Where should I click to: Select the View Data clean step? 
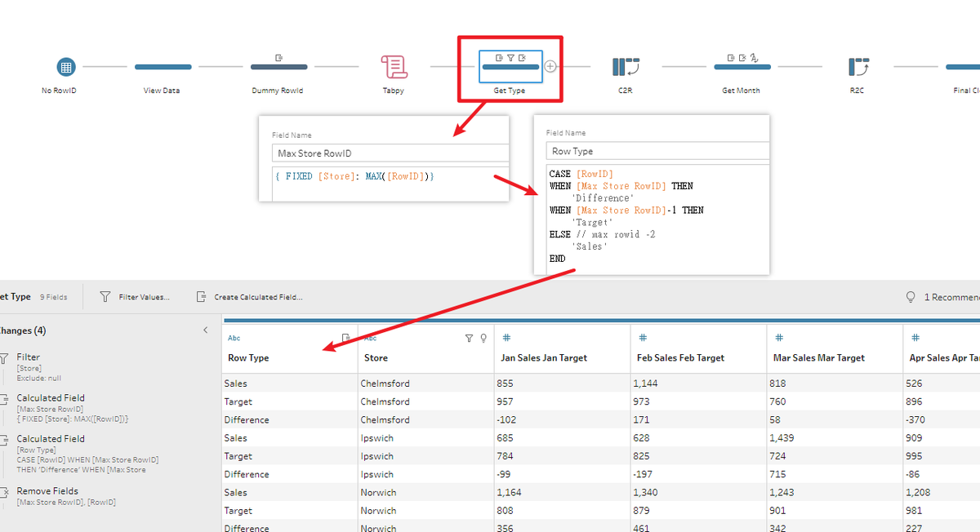point(163,67)
